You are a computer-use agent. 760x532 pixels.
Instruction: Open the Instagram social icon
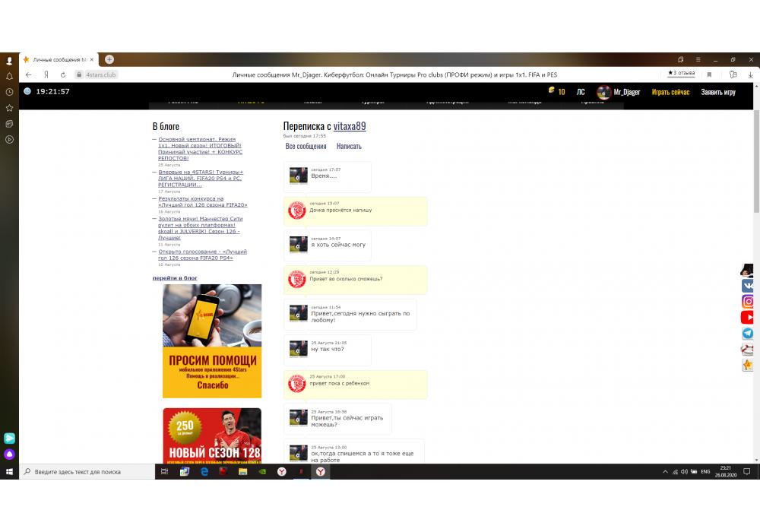click(748, 302)
